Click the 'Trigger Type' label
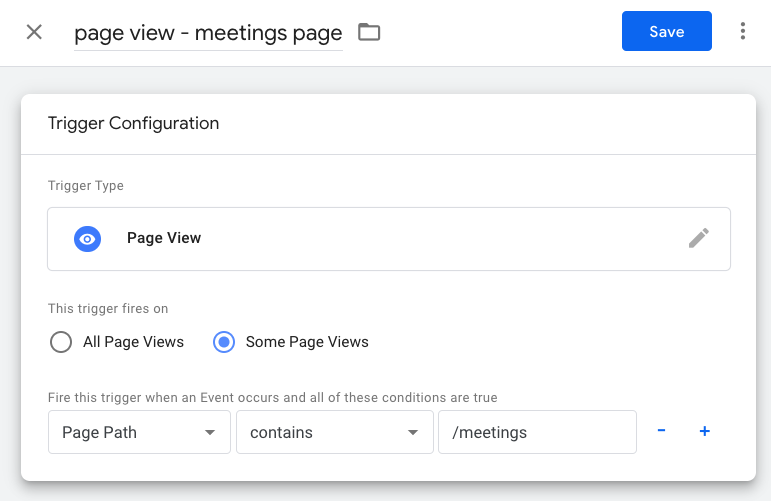771x501 pixels. coord(86,186)
